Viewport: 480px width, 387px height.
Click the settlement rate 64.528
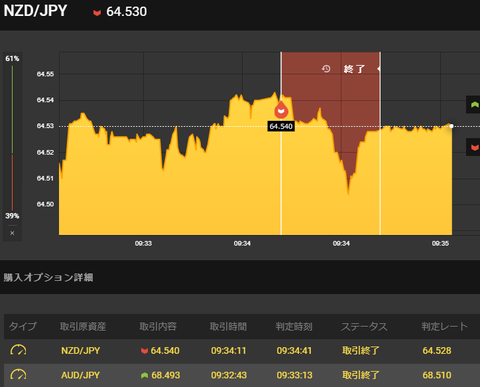coord(437,351)
